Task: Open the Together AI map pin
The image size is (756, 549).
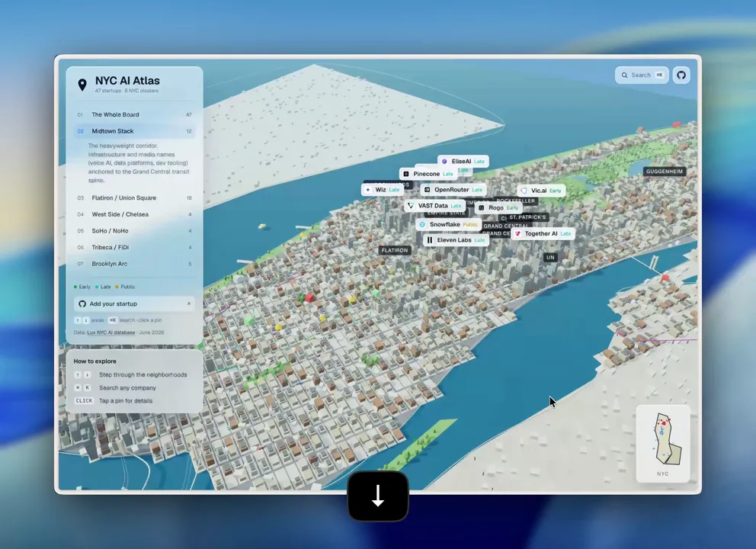Action: [x=543, y=233]
